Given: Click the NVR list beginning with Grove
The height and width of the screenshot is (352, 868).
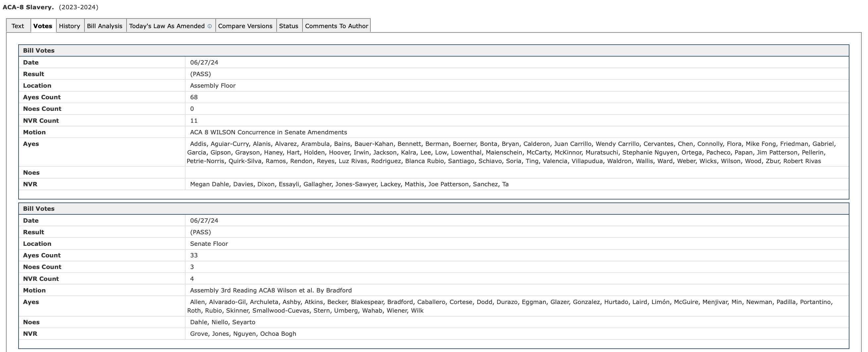Looking at the screenshot, I should coord(243,334).
